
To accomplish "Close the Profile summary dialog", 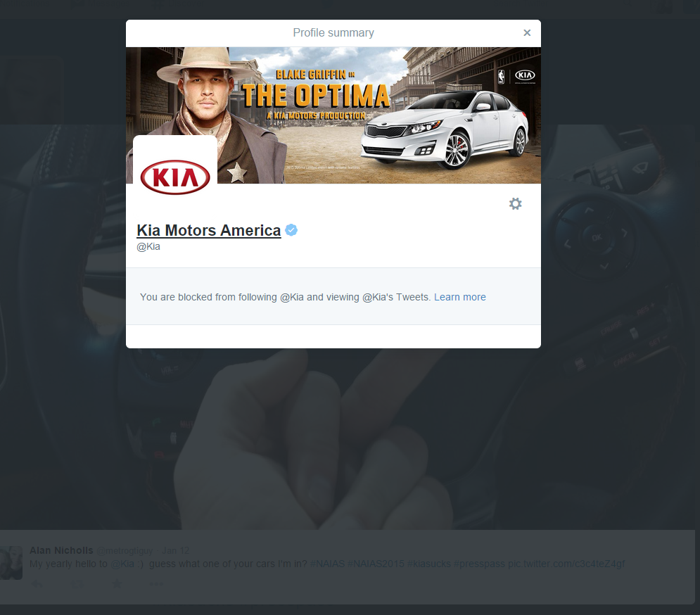I will click(x=527, y=32).
